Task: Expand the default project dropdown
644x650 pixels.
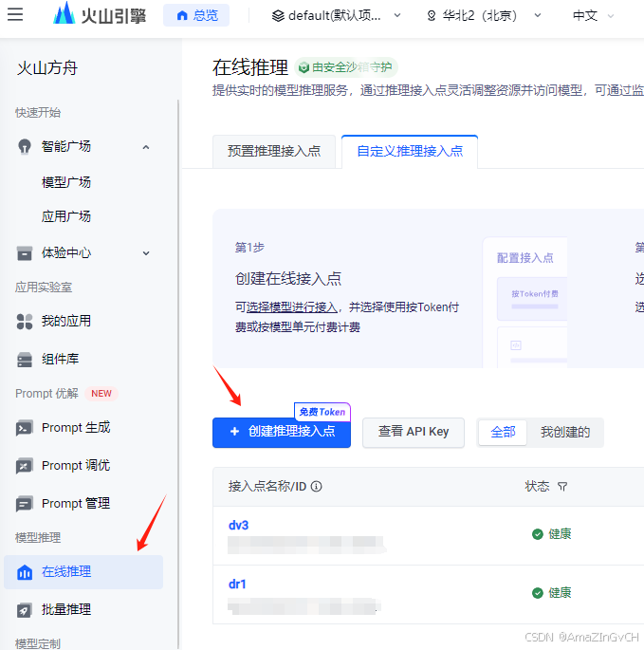Action: coord(336,16)
